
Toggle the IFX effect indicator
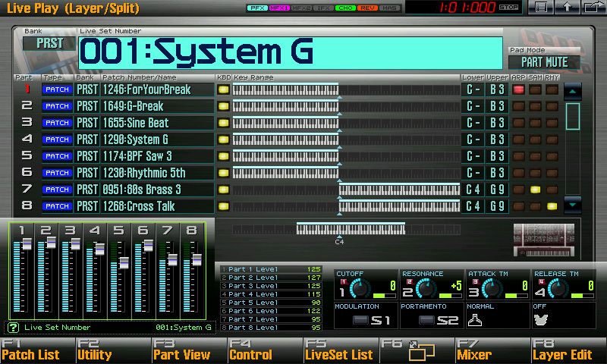coord(324,8)
